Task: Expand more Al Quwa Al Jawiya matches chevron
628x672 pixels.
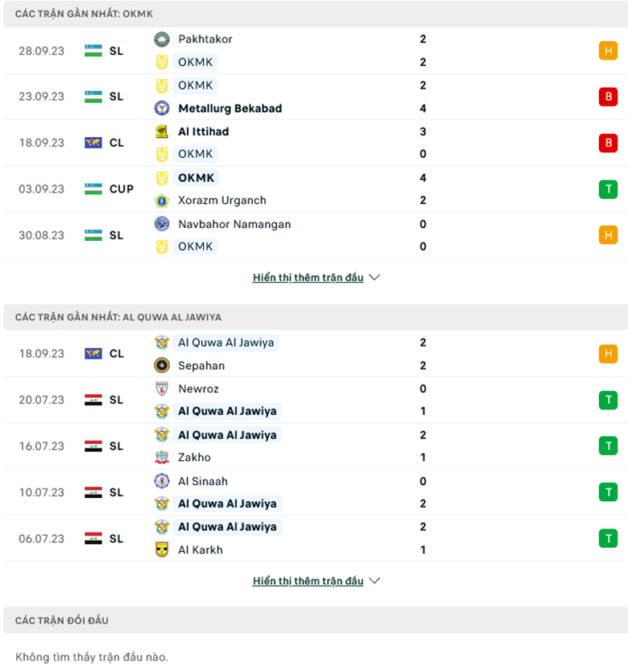Action: pos(374,581)
